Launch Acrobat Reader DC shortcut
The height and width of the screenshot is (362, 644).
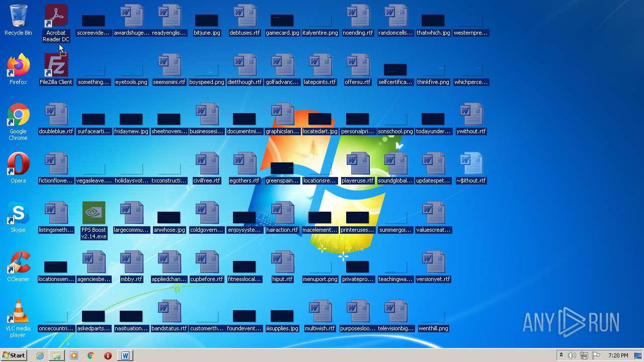(x=56, y=23)
